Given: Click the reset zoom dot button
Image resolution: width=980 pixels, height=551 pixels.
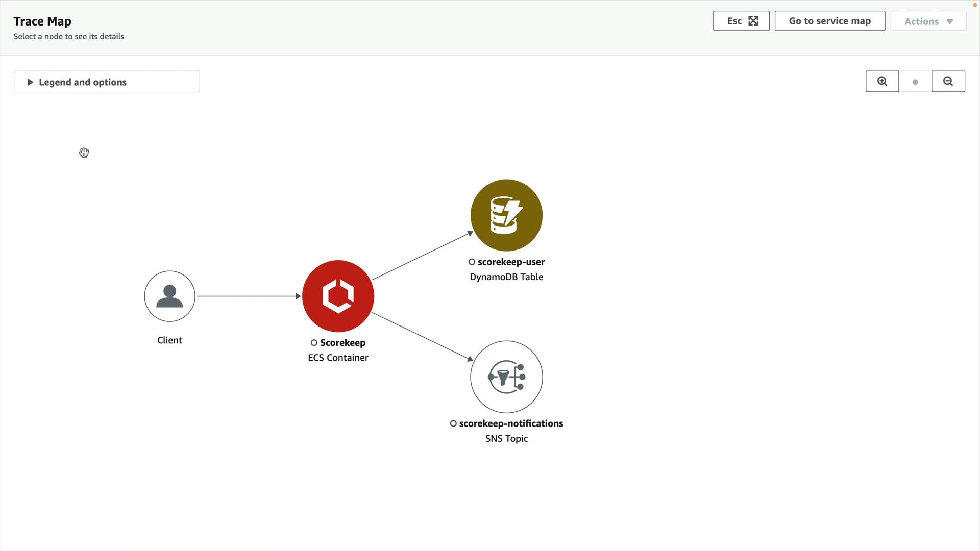Looking at the screenshot, I should (915, 82).
